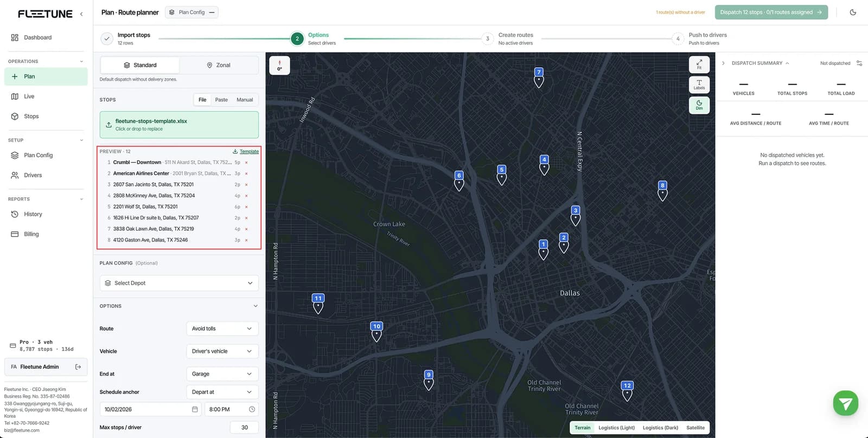Viewport: 868px width, 438px height.
Task: Collapse the sidebar with chevron beside logo
Action: [81, 14]
